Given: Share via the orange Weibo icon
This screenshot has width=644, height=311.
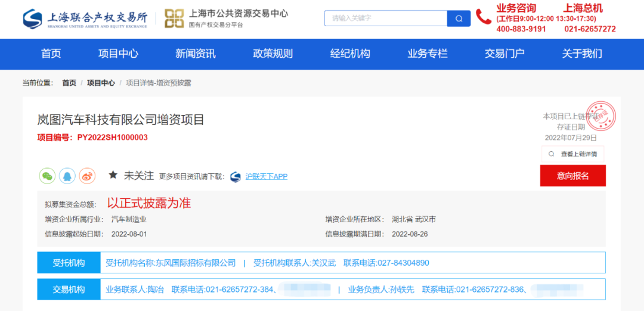Looking at the screenshot, I should (x=87, y=176).
